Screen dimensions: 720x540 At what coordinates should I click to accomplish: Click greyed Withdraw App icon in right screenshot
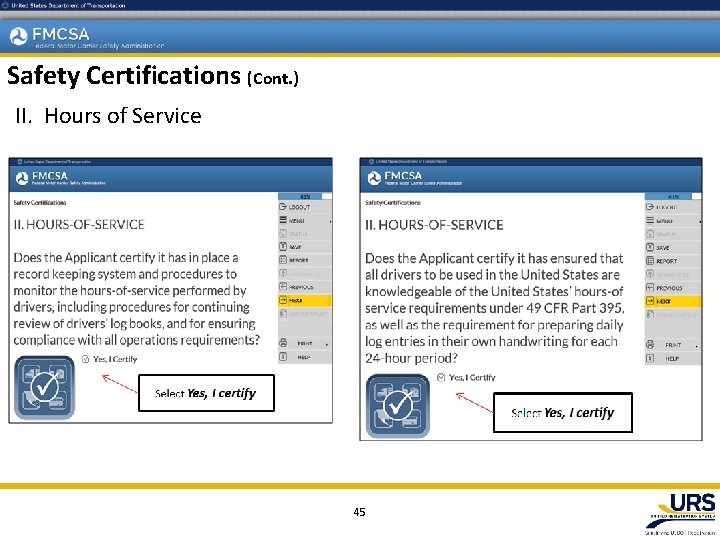pos(650,315)
